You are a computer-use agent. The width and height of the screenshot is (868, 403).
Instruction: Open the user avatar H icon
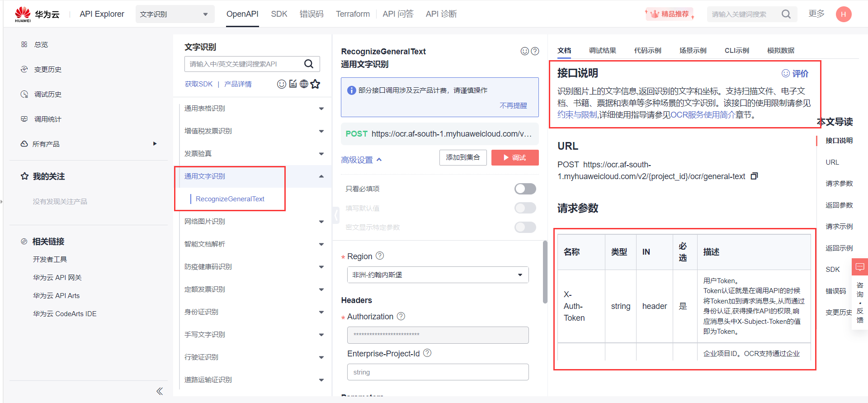[x=843, y=14]
